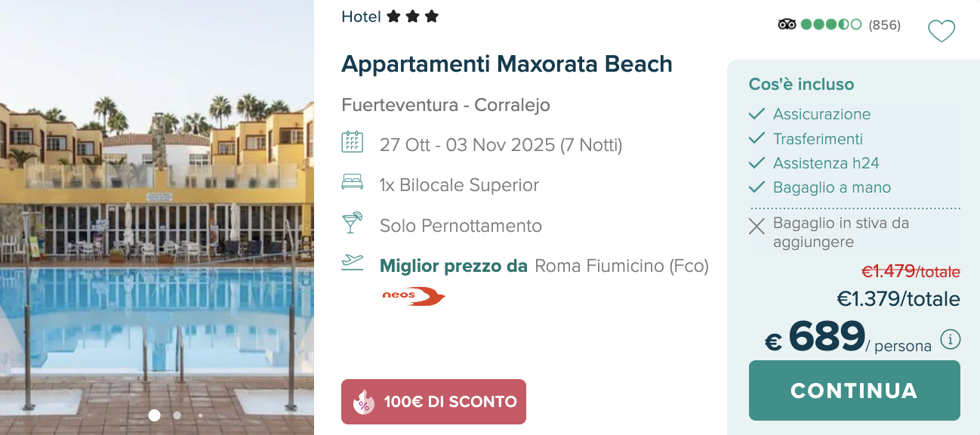Select the Hotel category label
Viewport: 980px width, 435px height.
pyautogui.click(x=360, y=16)
